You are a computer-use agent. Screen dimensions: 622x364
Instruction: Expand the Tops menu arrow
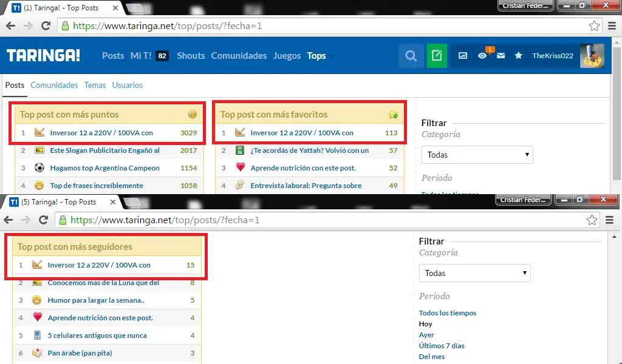coord(331,56)
